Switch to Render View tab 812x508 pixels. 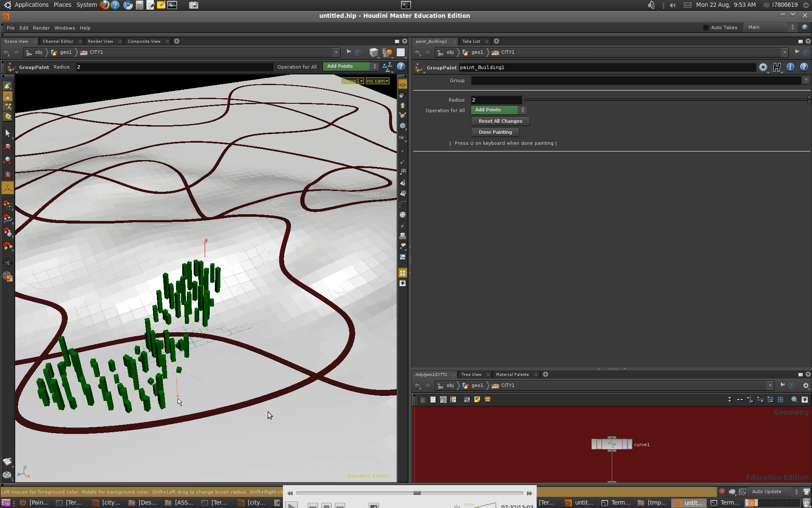100,41
